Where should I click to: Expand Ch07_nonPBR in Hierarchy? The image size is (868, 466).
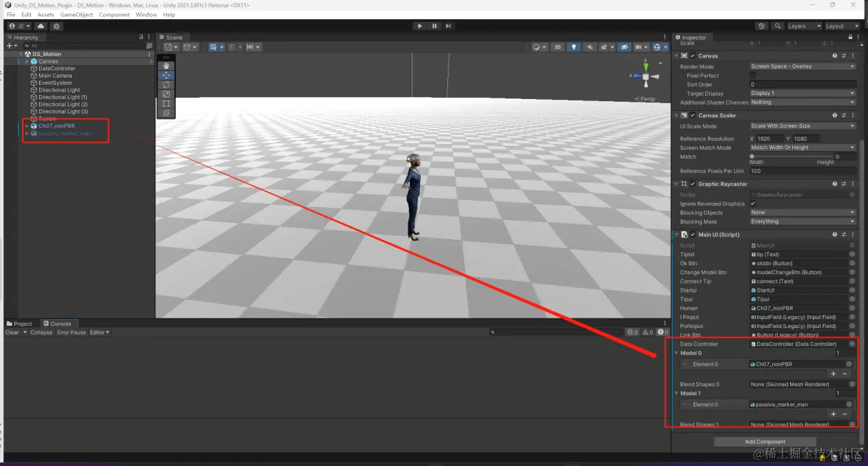27,126
